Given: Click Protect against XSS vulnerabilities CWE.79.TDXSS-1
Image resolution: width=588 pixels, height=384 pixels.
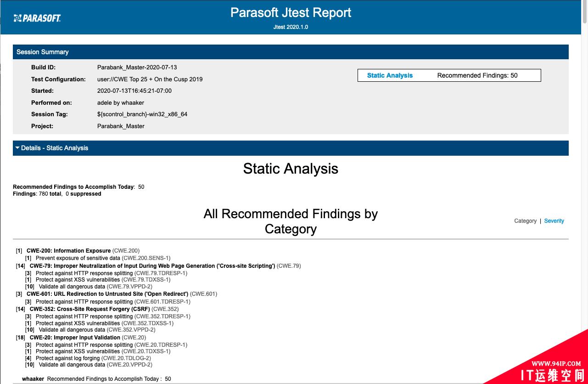Looking at the screenshot, I should (98, 280).
